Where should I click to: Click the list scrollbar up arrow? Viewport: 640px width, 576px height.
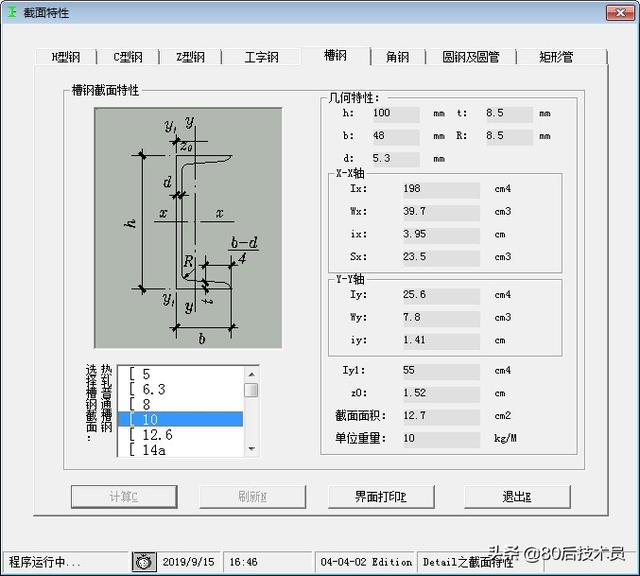tap(251, 374)
